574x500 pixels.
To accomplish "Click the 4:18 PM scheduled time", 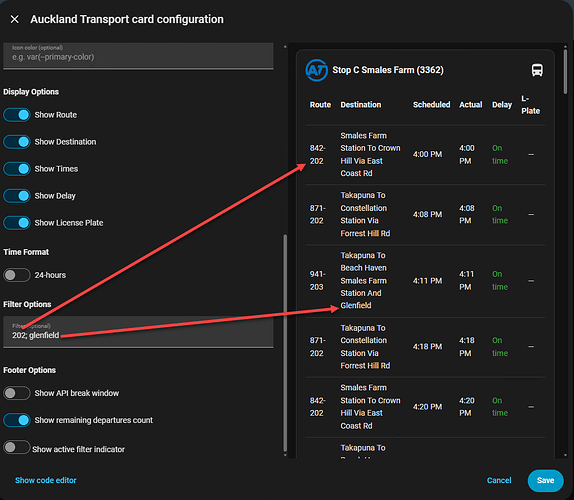I will click(x=428, y=347).
